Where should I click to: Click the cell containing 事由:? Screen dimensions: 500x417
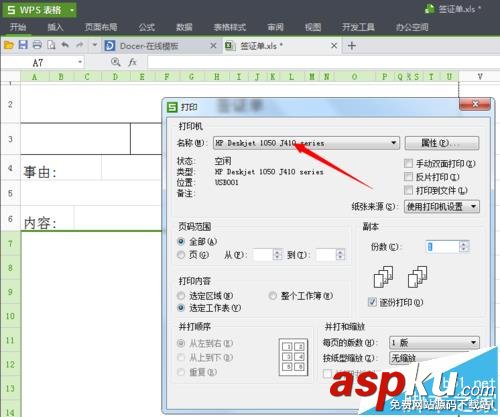coord(61,168)
